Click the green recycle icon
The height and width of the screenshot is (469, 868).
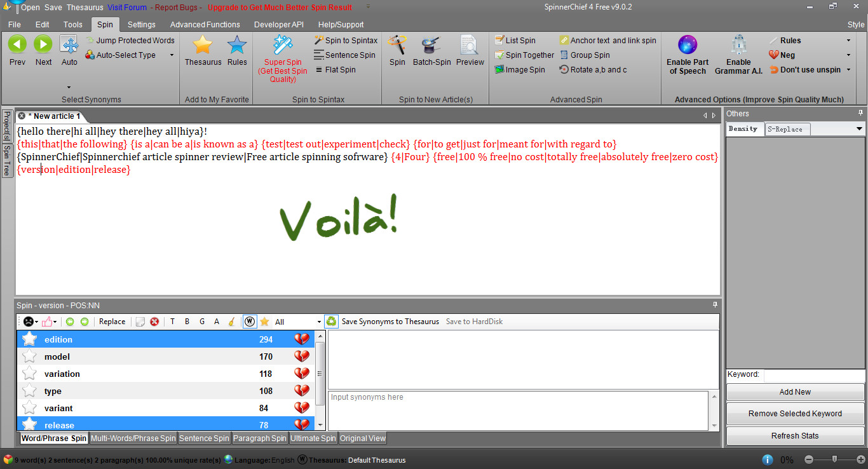point(331,322)
